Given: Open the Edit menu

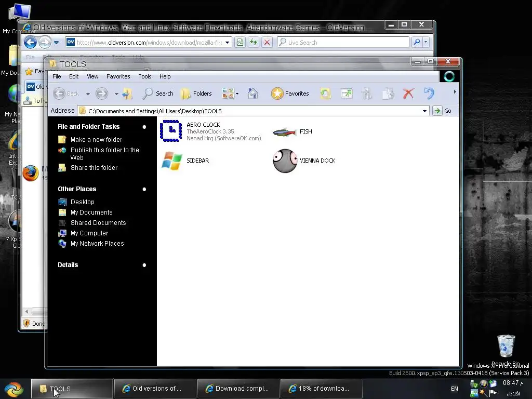Looking at the screenshot, I should pos(74,76).
